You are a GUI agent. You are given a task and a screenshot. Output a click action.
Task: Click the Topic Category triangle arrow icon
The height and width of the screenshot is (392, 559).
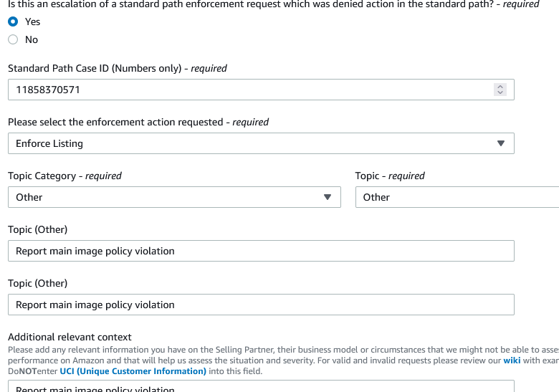tap(328, 197)
